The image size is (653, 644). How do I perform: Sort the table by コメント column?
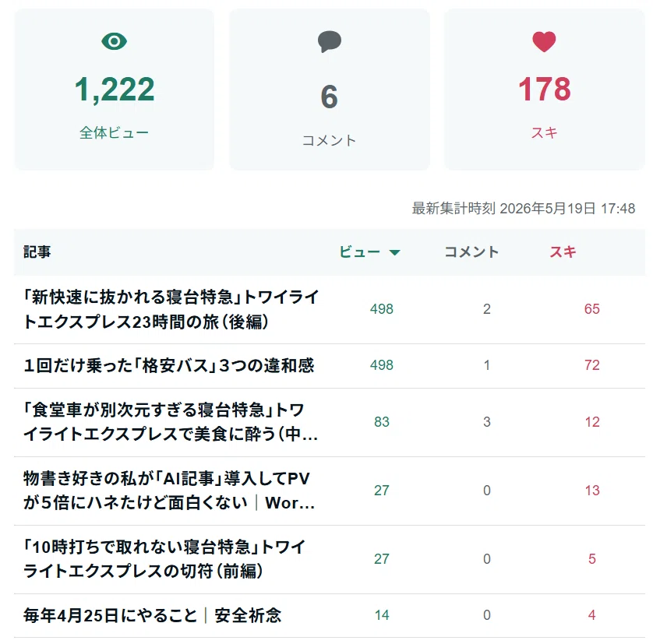click(x=471, y=252)
